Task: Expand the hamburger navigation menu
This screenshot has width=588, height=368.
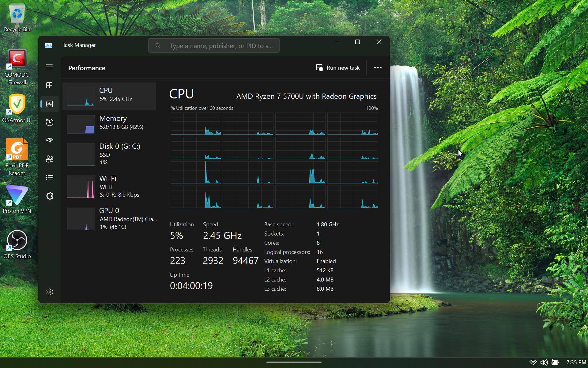Action: 49,67
